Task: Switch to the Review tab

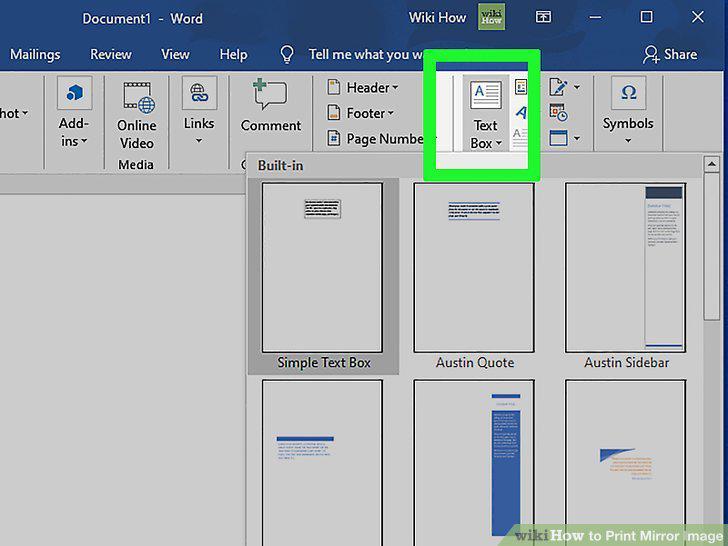Action: pos(110,54)
